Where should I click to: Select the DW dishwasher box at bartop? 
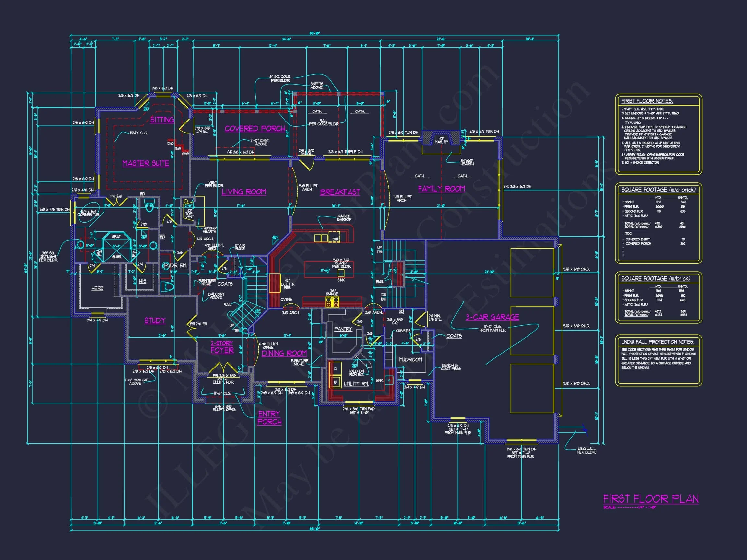coord(334,237)
